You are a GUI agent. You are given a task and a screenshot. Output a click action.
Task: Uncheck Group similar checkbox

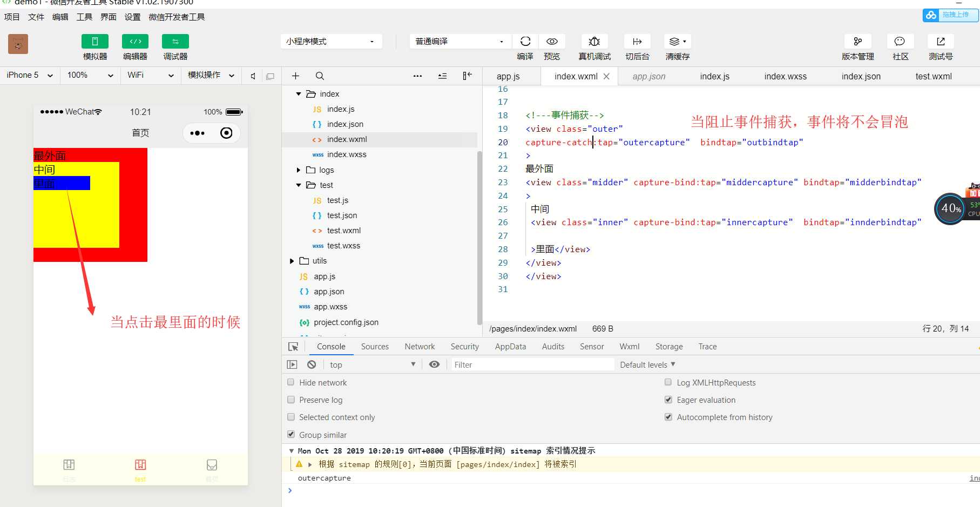[x=291, y=435]
